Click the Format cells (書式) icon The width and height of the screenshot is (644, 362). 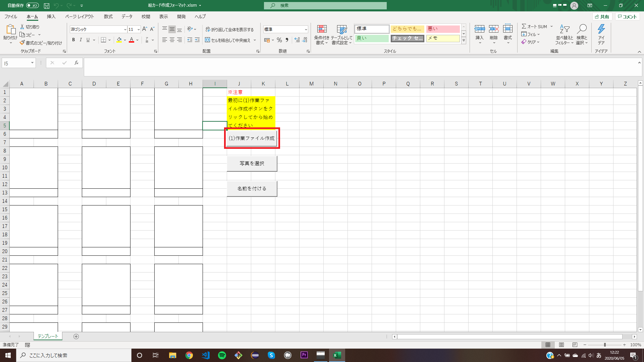click(x=508, y=29)
